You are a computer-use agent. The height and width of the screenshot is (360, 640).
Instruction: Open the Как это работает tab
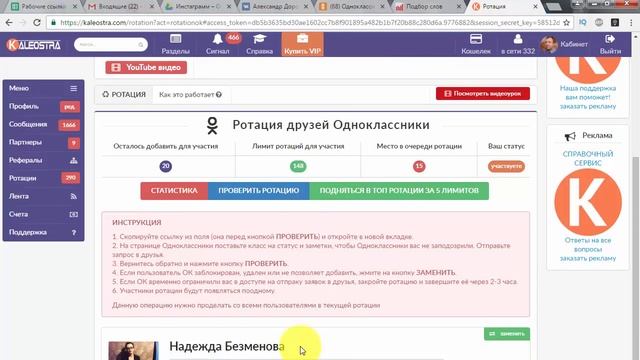point(190,94)
